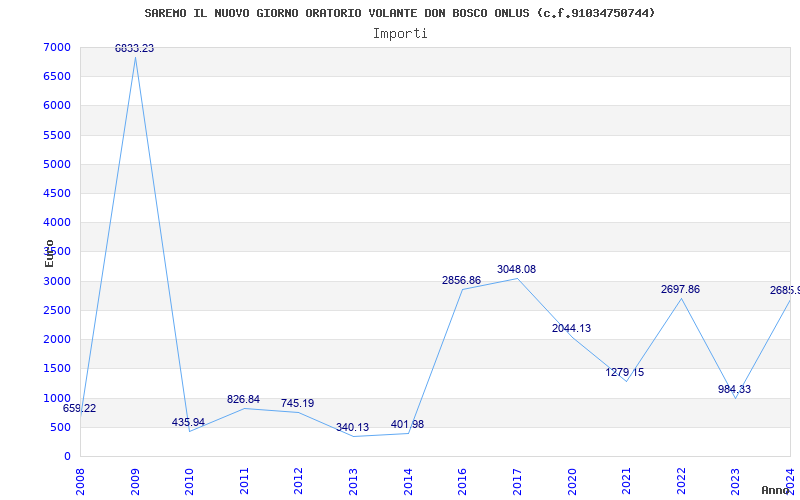The width and height of the screenshot is (800, 500).
Task: Click the 'Importi' subtitle
Action: pos(400,34)
